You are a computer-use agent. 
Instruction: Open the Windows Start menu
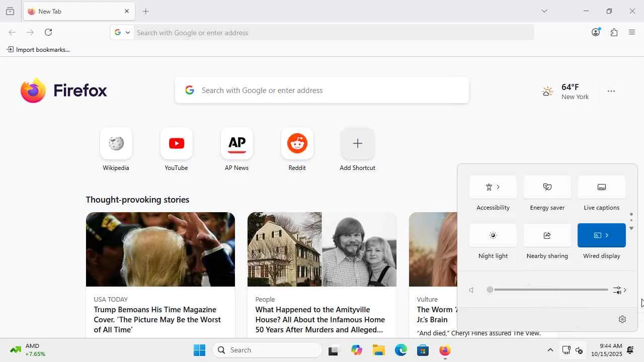(200, 350)
